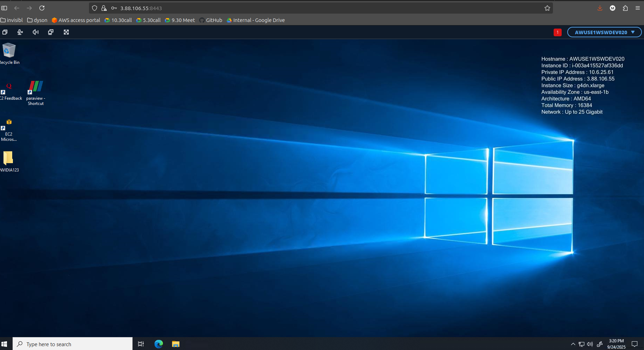The image size is (644, 350).
Task: Toggle the browser sidebar icon
Action: [4, 8]
